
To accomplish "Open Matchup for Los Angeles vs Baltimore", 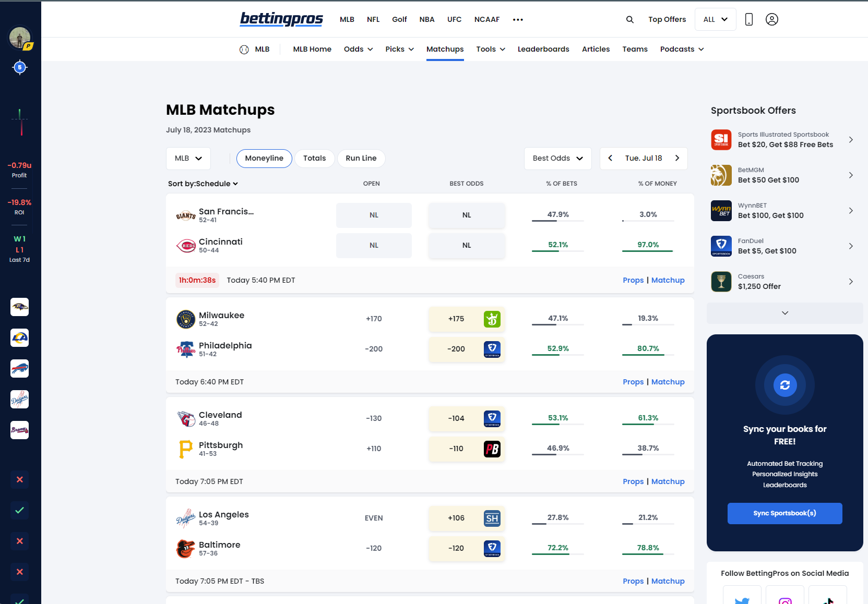I will coord(668,581).
